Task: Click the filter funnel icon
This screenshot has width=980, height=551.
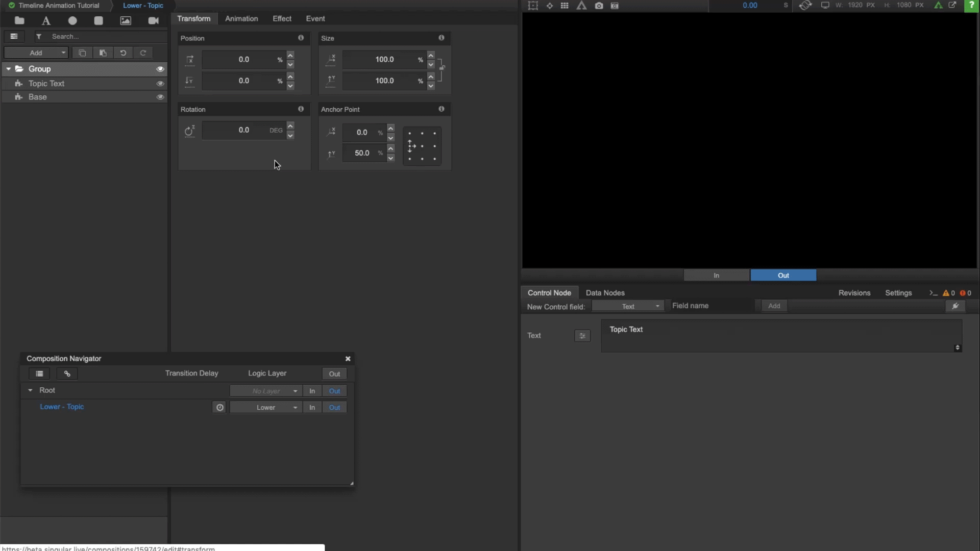Action: click(39, 36)
